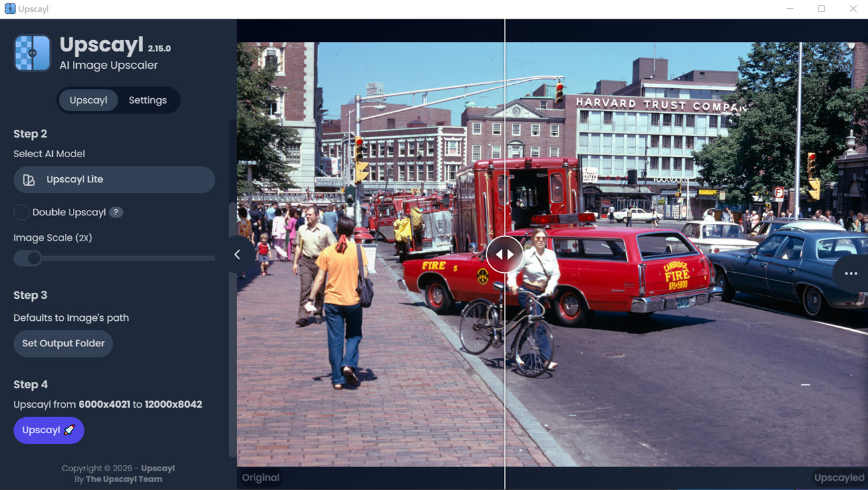The height and width of the screenshot is (490, 868).
Task: Collapse the sidebar with the left chevron
Action: click(237, 255)
